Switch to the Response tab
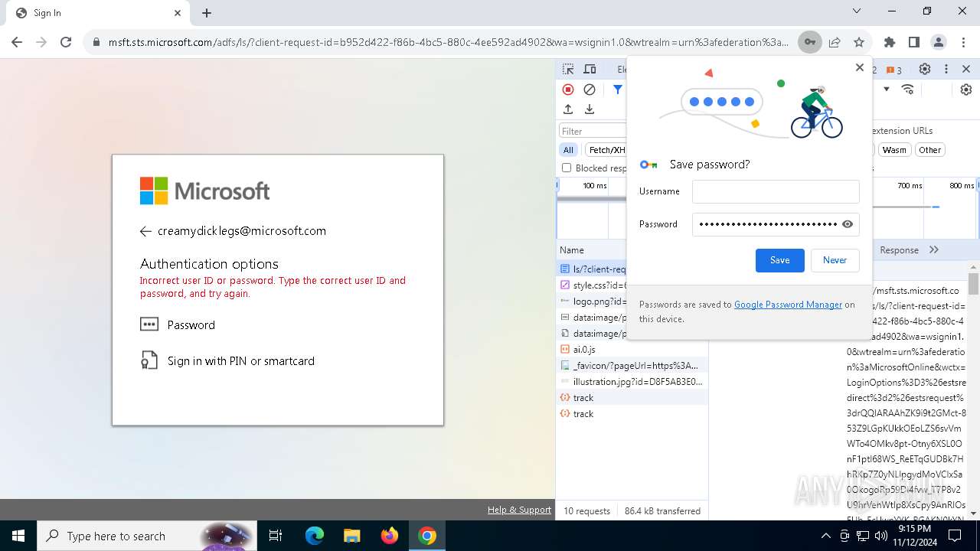The height and width of the screenshot is (551, 980). (899, 250)
